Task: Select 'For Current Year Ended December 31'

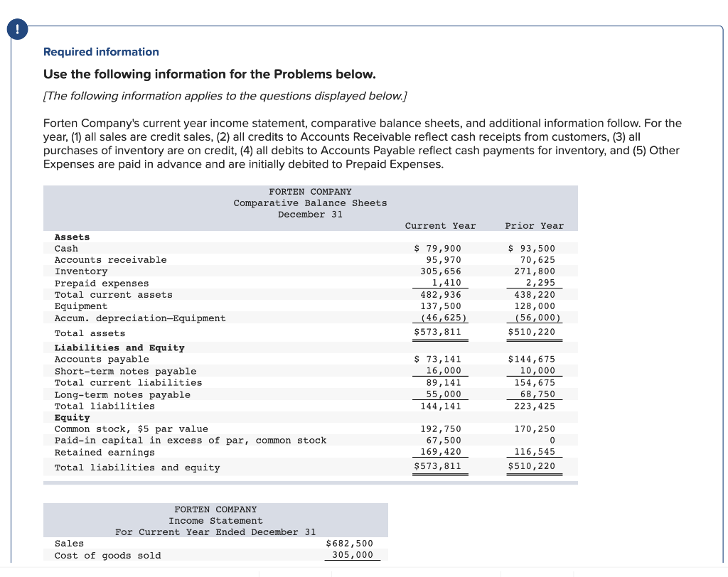Action: (215, 532)
